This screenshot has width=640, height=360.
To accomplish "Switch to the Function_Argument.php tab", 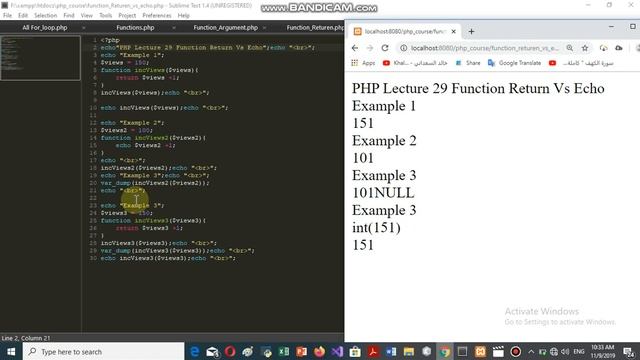I will (x=226, y=28).
